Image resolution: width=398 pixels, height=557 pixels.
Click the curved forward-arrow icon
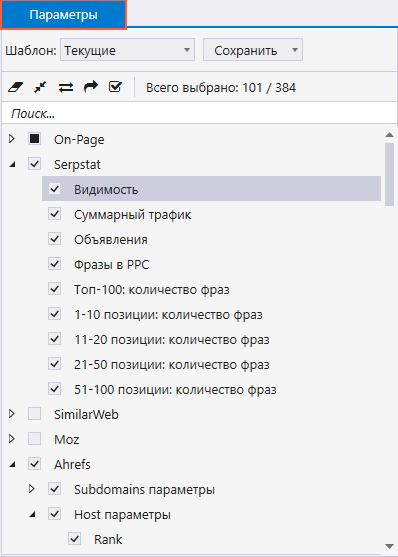91,87
